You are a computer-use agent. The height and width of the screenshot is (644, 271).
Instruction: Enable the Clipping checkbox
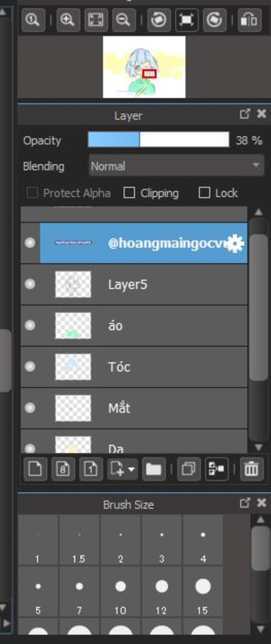tap(129, 193)
